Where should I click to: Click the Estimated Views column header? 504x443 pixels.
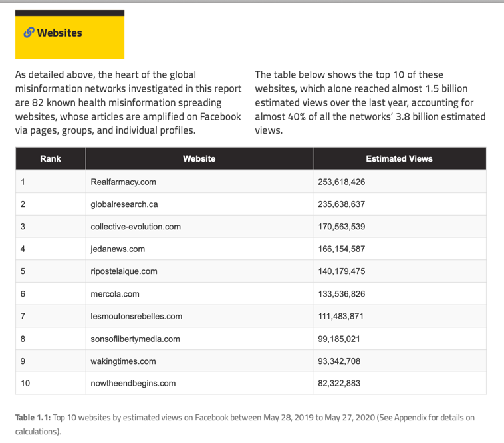[x=399, y=159]
